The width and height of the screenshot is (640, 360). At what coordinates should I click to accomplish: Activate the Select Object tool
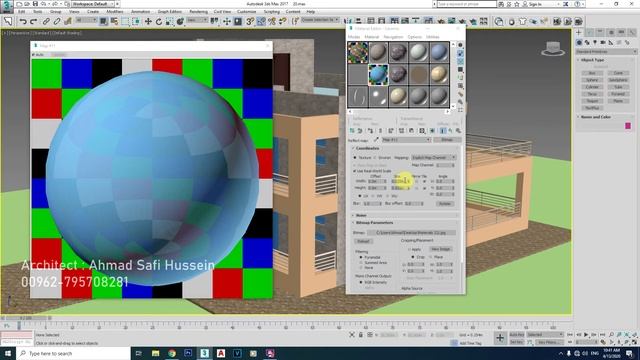click(104, 21)
